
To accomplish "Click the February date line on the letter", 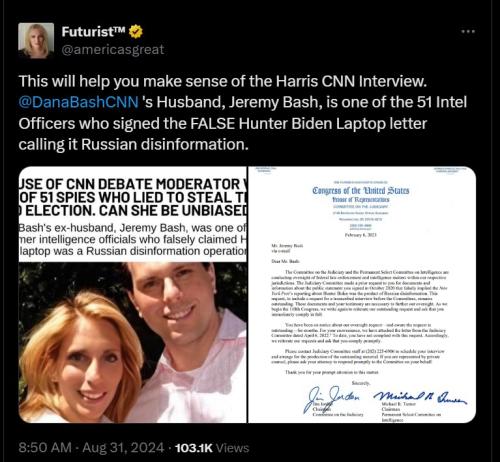I will point(360,235).
